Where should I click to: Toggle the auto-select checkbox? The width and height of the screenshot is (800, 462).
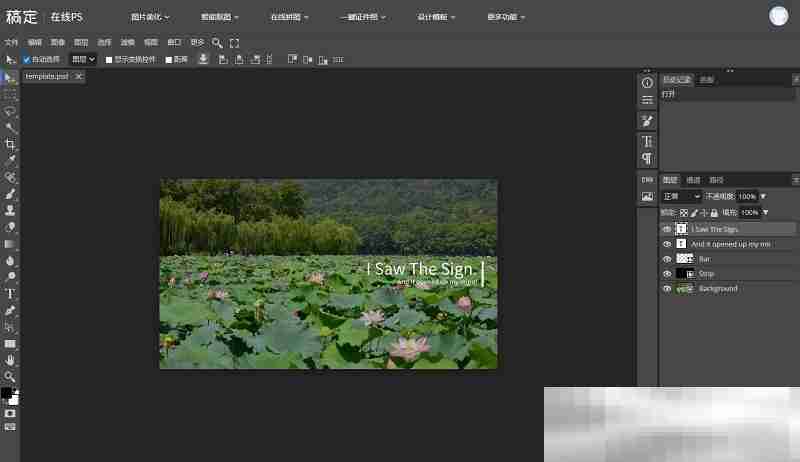27,60
